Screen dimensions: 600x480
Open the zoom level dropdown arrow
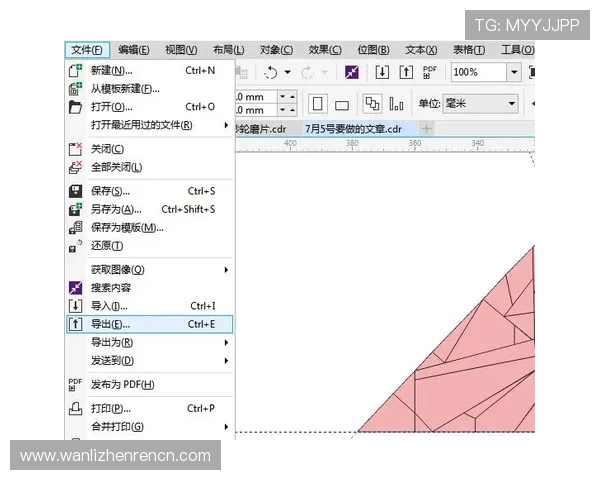[514, 72]
